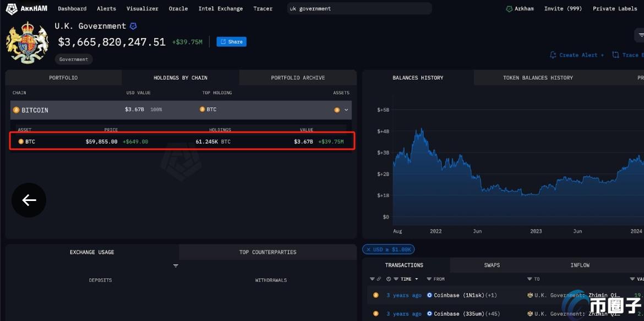Open Intel Exchange in the top navigation
644x321 pixels.
pyautogui.click(x=221, y=9)
